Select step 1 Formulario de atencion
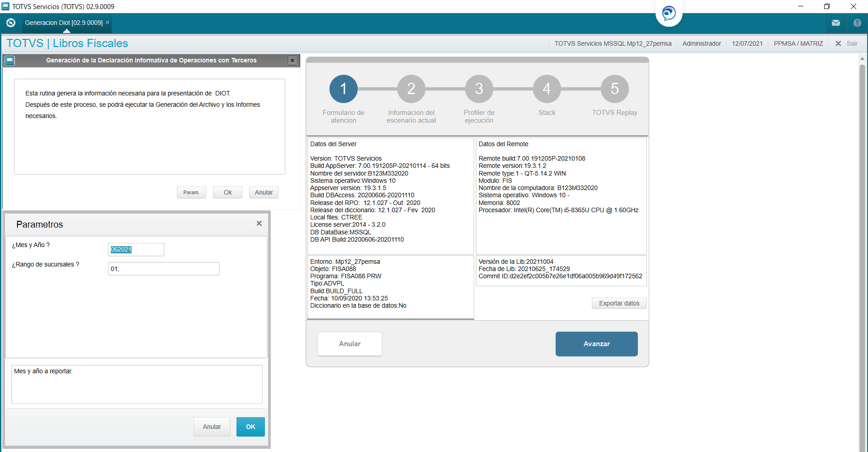 coord(344,89)
